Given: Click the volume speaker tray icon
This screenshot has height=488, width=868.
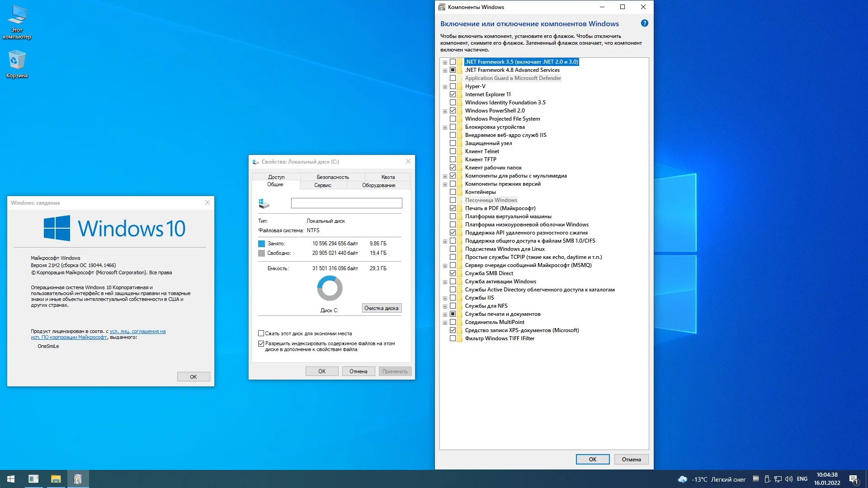Looking at the screenshot, I should [x=789, y=479].
